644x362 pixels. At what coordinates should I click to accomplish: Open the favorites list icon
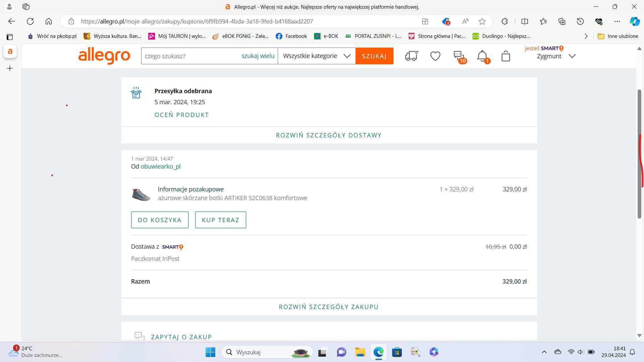543,21
